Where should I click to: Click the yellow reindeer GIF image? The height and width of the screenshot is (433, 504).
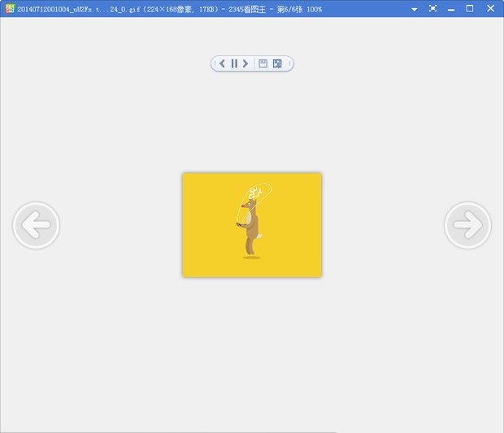tap(252, 225)
